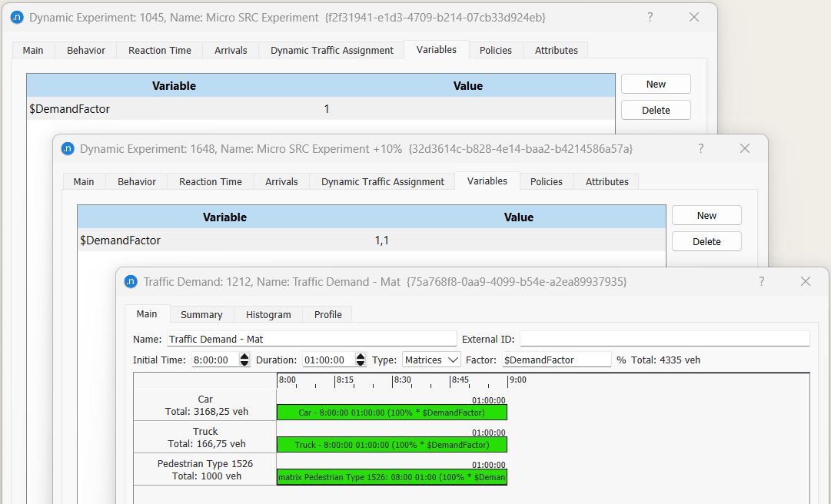The image size is (831, 504).
Task: Click the help question mark on experiment 1045
Action: 650,17
